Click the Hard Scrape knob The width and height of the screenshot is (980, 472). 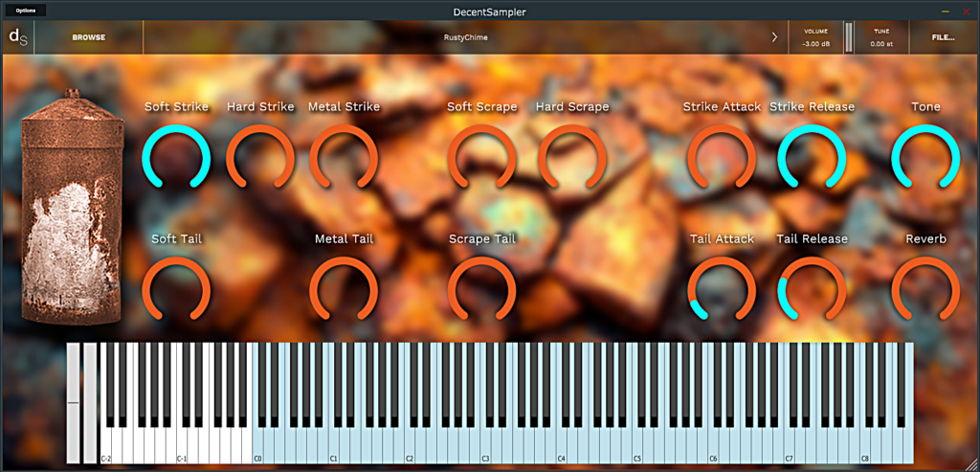[x=572, y=158]
